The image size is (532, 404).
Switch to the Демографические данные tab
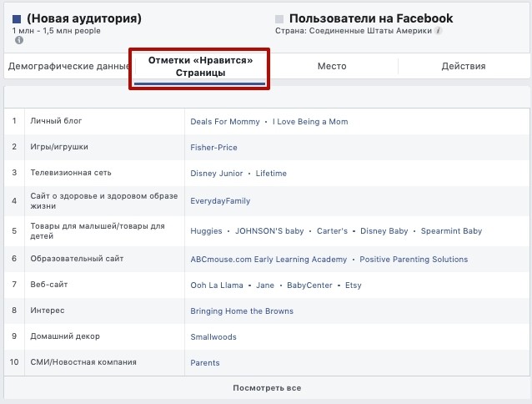[69, 66]
